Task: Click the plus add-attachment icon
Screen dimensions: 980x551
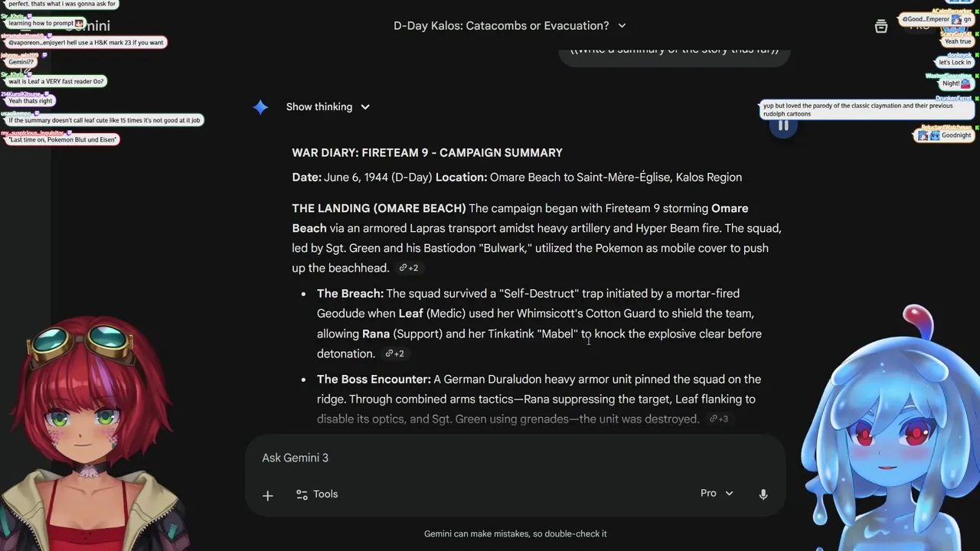Action: (x=267, y=495)
